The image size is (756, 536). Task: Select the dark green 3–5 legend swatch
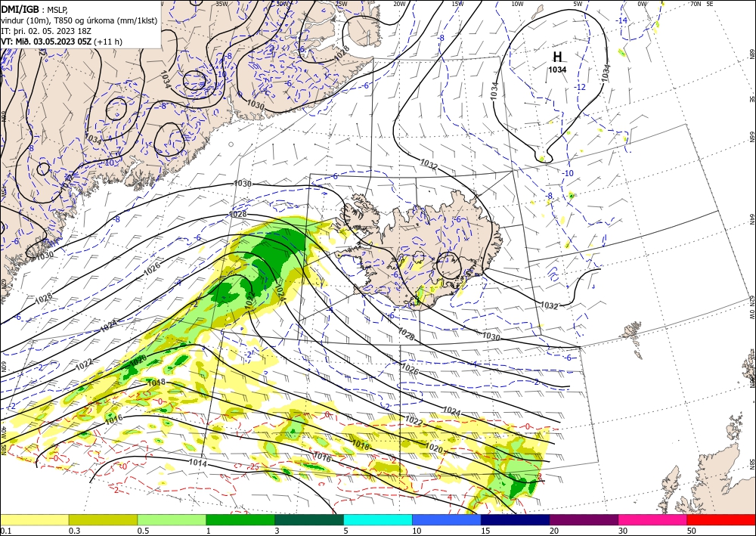point(309,519)
